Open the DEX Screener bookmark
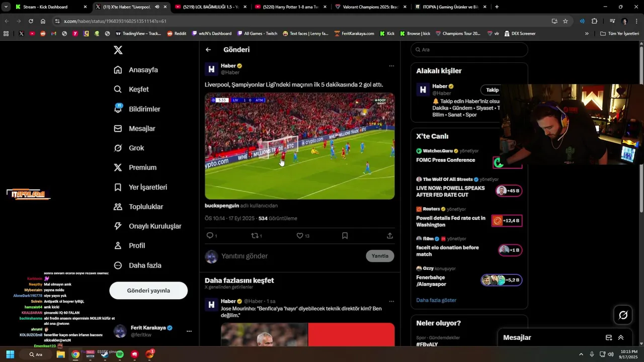This screenshot has width=644, height=362. 519,34
